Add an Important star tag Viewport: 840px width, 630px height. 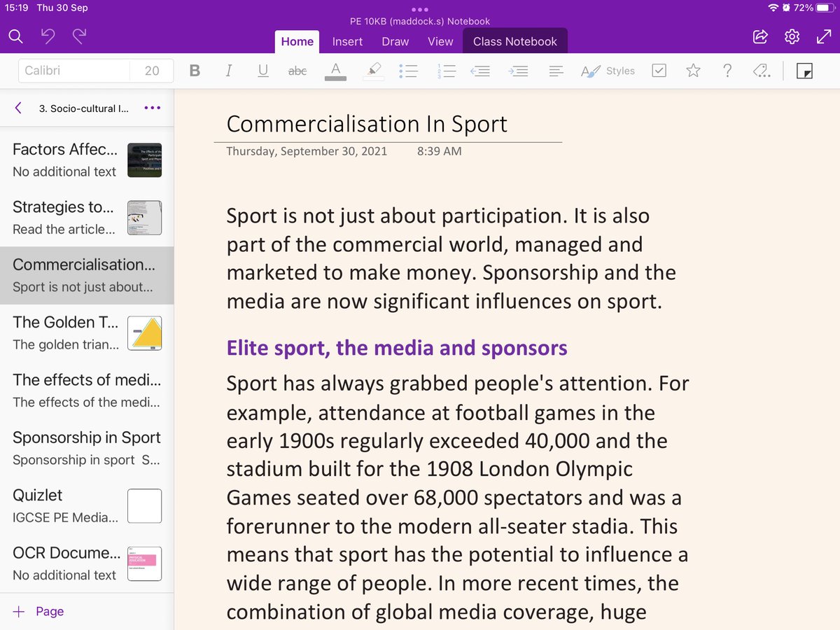693,70
